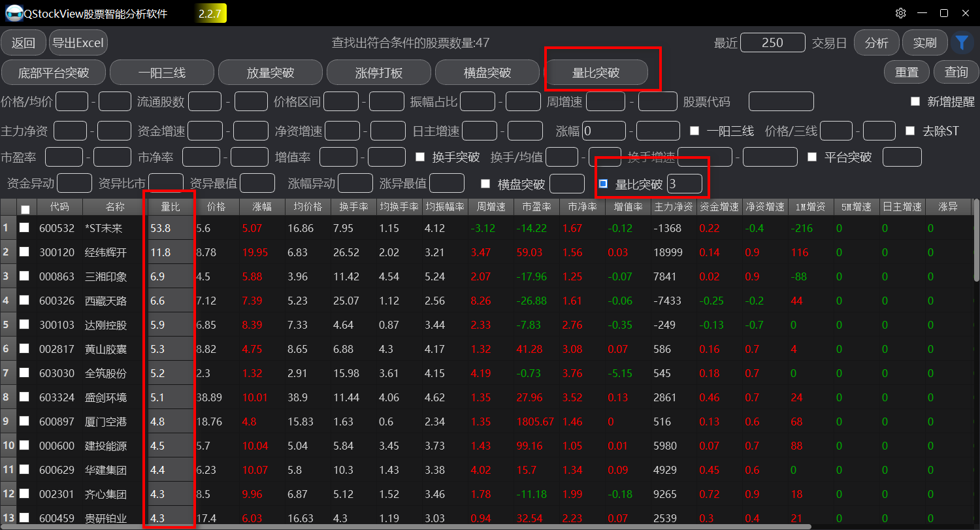Select the 建投能源 name cell
The width and height of the screenshot is (980, 530).
(x=115, y=446)
